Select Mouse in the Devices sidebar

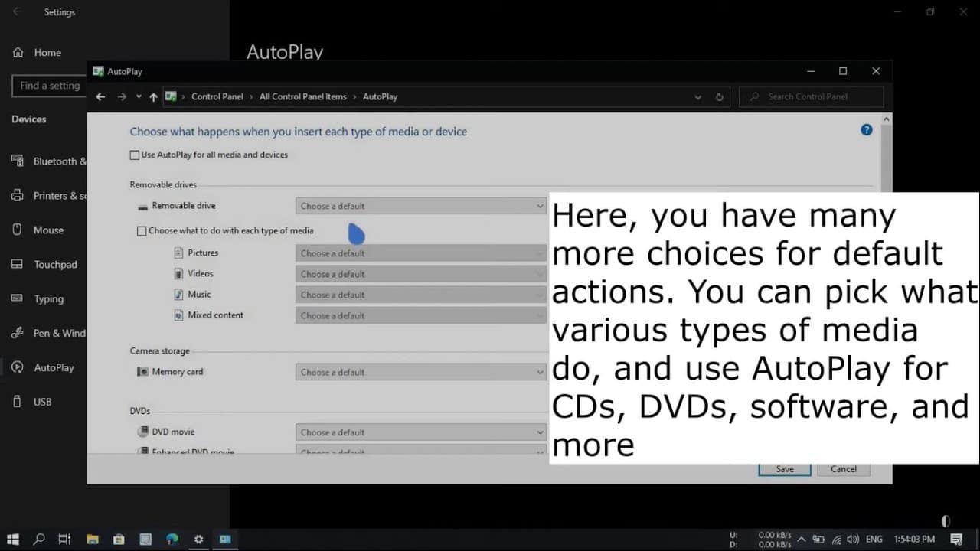tap(48, 230)
